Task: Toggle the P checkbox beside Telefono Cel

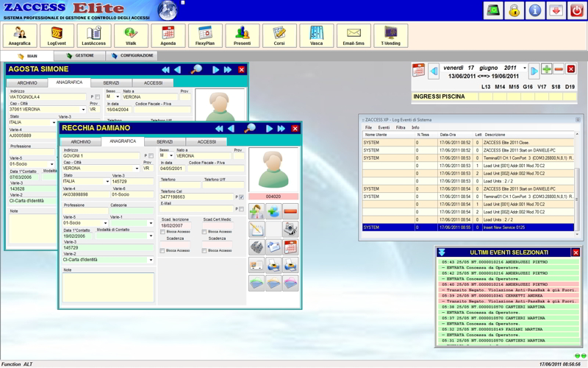Action: point(241,197)
